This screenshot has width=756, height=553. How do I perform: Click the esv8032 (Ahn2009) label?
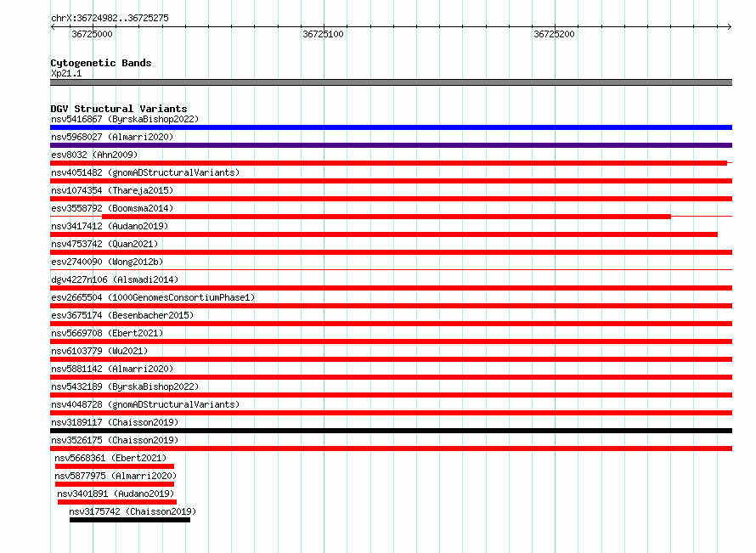(x=94, y=155)
